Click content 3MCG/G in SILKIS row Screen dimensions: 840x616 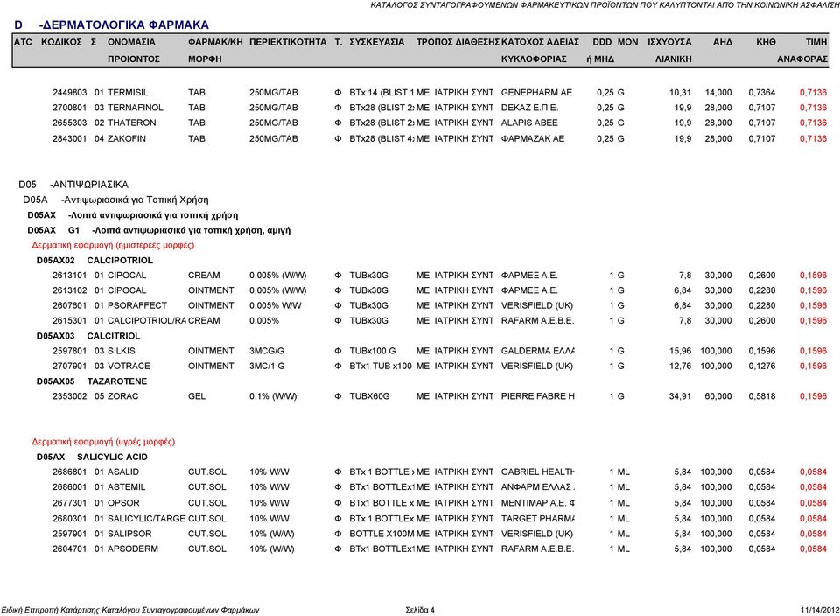click(266, 351)
